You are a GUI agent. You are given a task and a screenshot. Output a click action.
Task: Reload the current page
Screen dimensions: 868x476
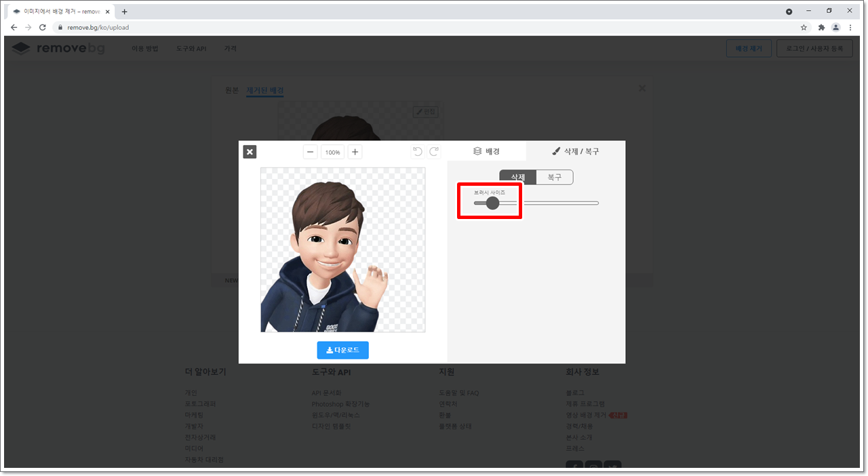tap(43, 27)
